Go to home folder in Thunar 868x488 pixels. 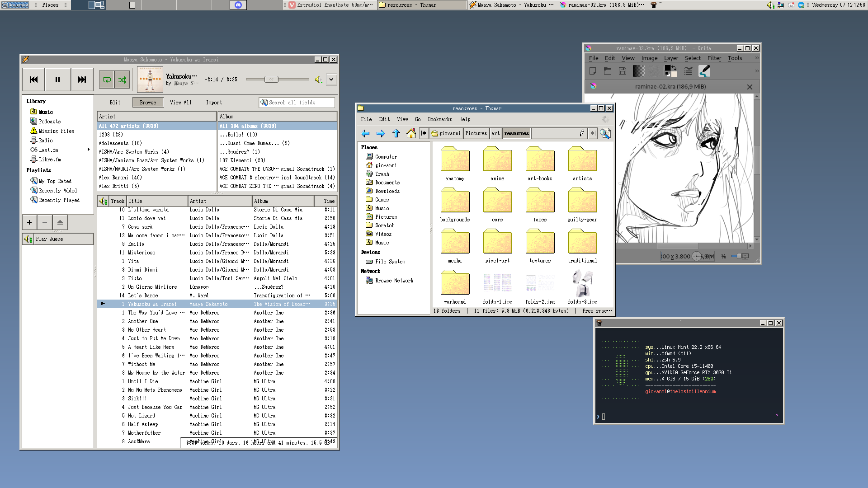click(410, 133)
